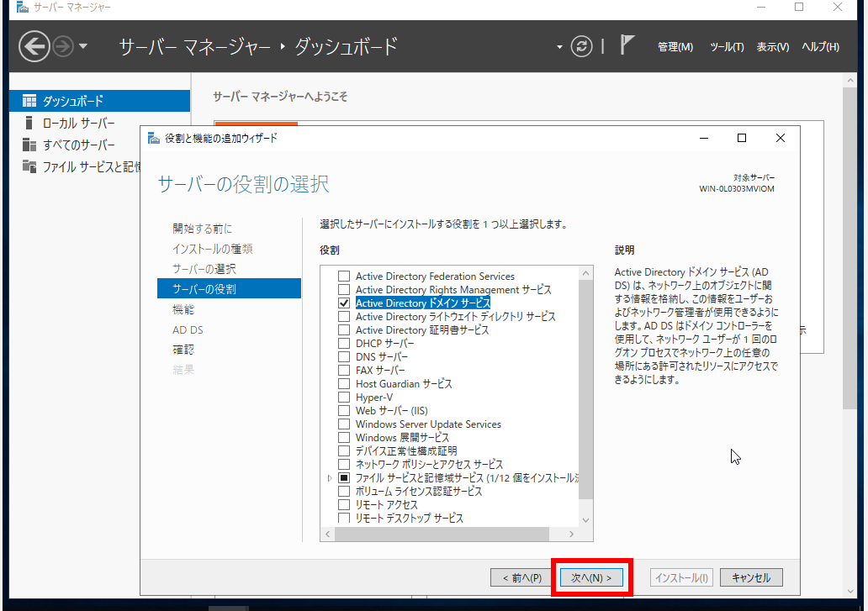Select サーバーの役割 wizard step
This screenshot has height=611, width=868.
click(x=229, y=288)
